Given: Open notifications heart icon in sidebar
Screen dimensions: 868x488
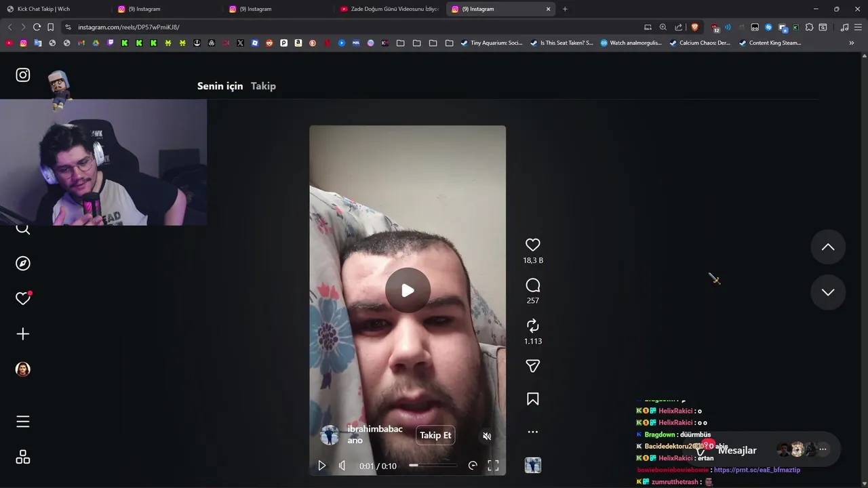Looking at the screenshot, I should coord(23,298).
